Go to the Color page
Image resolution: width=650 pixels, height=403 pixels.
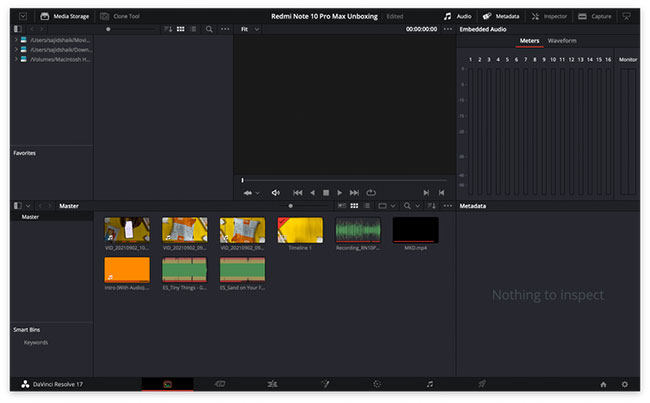pyautogui.click(x=377, y=384)
